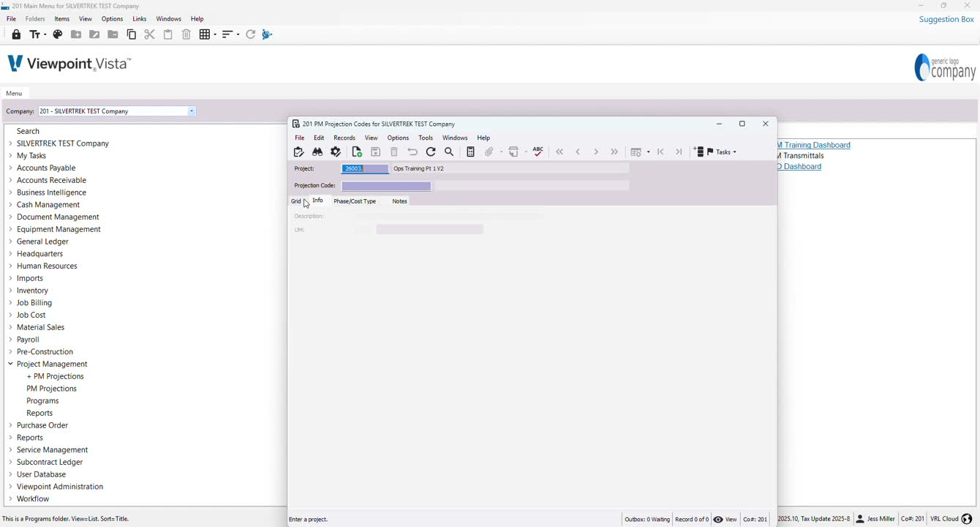Open the text size tool in main toolbar
The width and height of the screenshot is (980, 527).
34,34
